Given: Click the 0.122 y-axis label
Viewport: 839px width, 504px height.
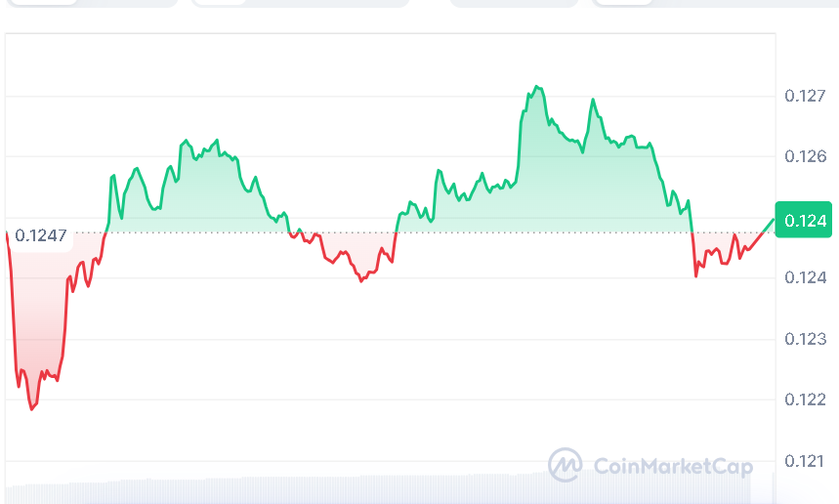Looking at the screenshot, I should 806,399.
